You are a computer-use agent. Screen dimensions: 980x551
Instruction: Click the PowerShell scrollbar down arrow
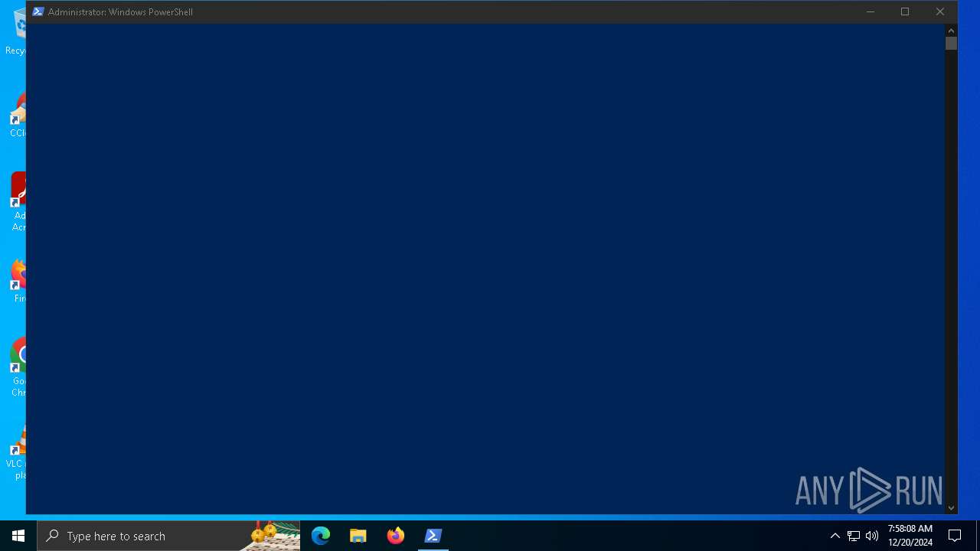[951, 507]
